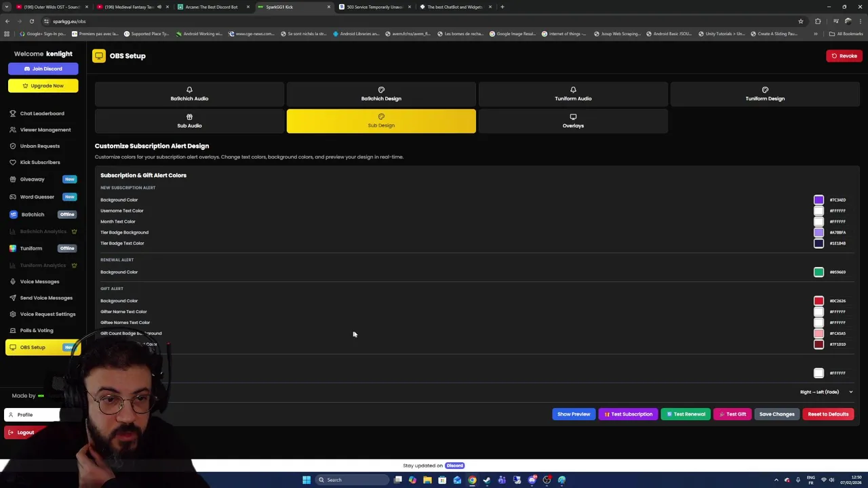Open Microsoft Teams from taskbar

click(502, 480)
